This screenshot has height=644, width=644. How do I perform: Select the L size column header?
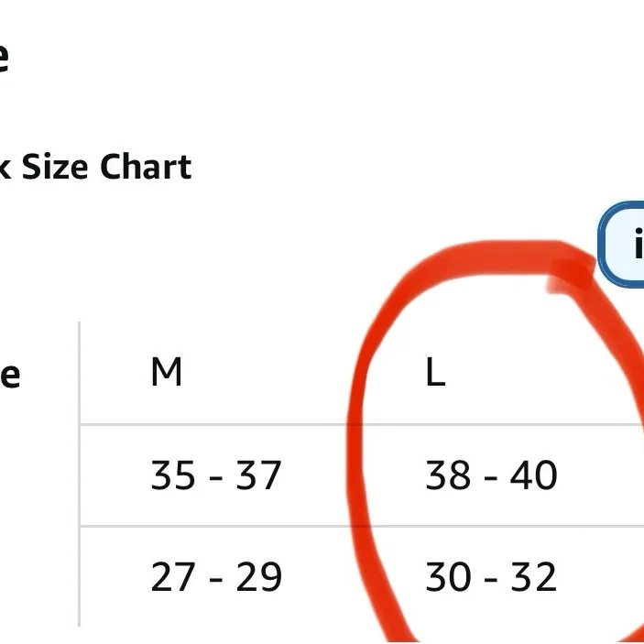[435, 373]
